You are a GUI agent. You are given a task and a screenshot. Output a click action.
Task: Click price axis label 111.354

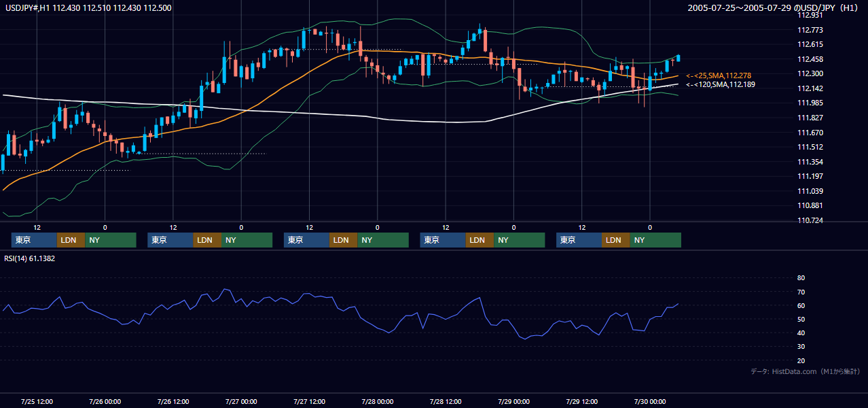tap(810, 162)
